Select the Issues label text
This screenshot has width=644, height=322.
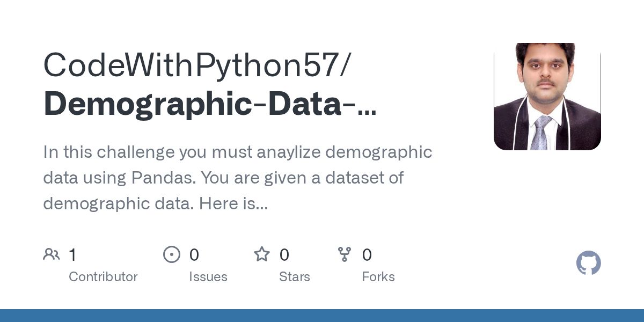tap(208, 277)
